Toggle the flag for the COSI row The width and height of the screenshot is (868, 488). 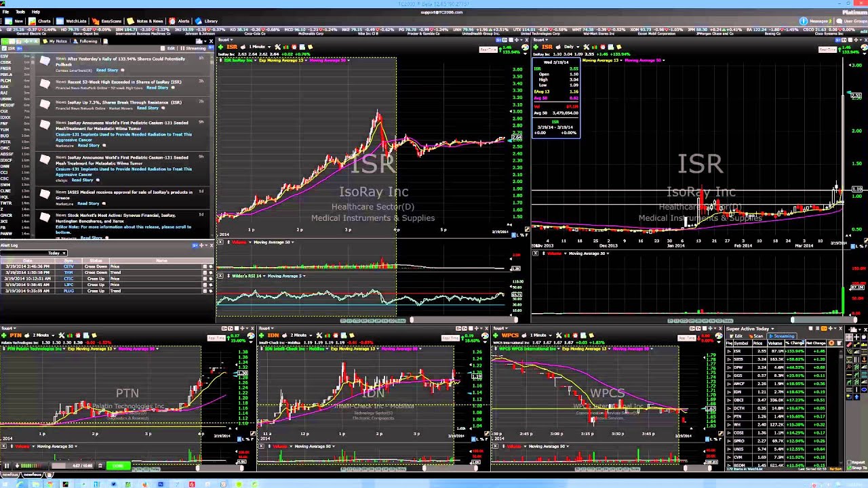[729, 432]
